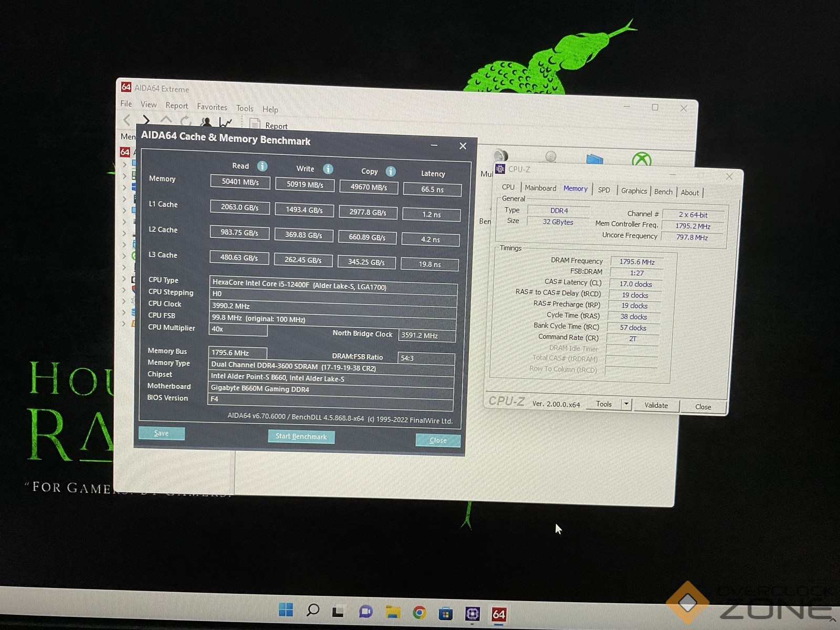Click Channel # value 2 x 64-bit
Image resolution: width=840 pixels, height=630 pixels.
pyautogui.click(x=693, y=215)
